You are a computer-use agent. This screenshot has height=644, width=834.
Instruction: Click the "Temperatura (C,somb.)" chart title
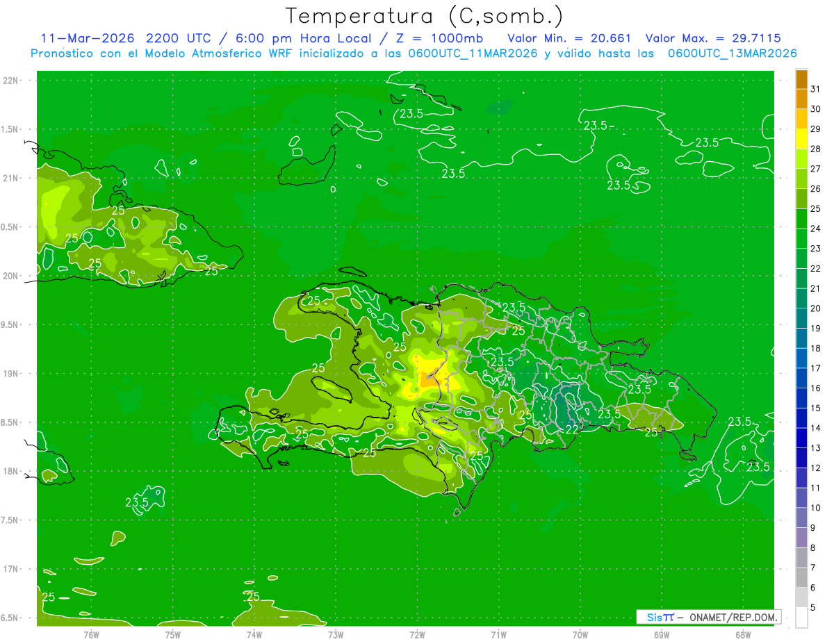pos(425,15)
